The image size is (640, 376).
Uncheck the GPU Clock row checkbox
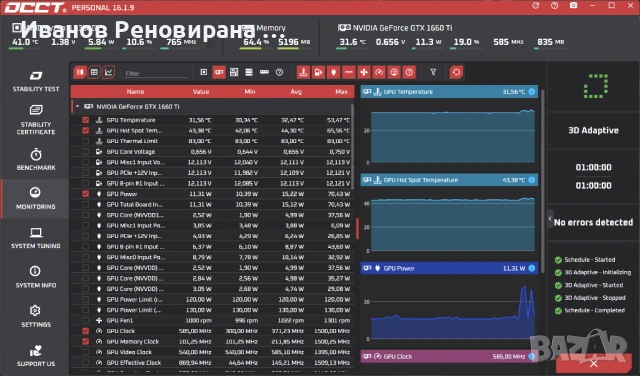point(85,331)
